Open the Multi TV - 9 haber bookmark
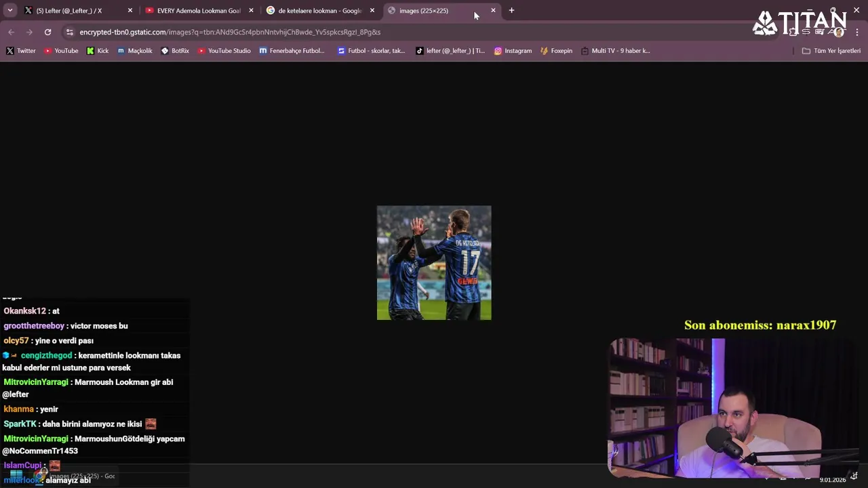The height and width of the screenshot is (488, 868). point(616,51)
